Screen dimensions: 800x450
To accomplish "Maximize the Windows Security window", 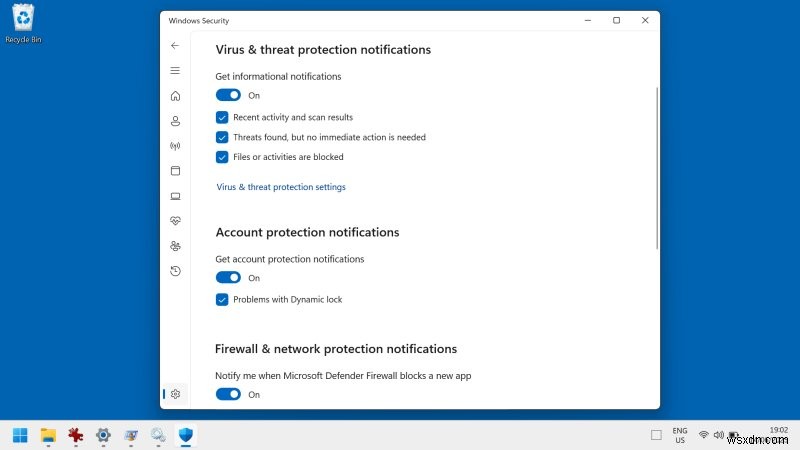I will coord(616,20).
